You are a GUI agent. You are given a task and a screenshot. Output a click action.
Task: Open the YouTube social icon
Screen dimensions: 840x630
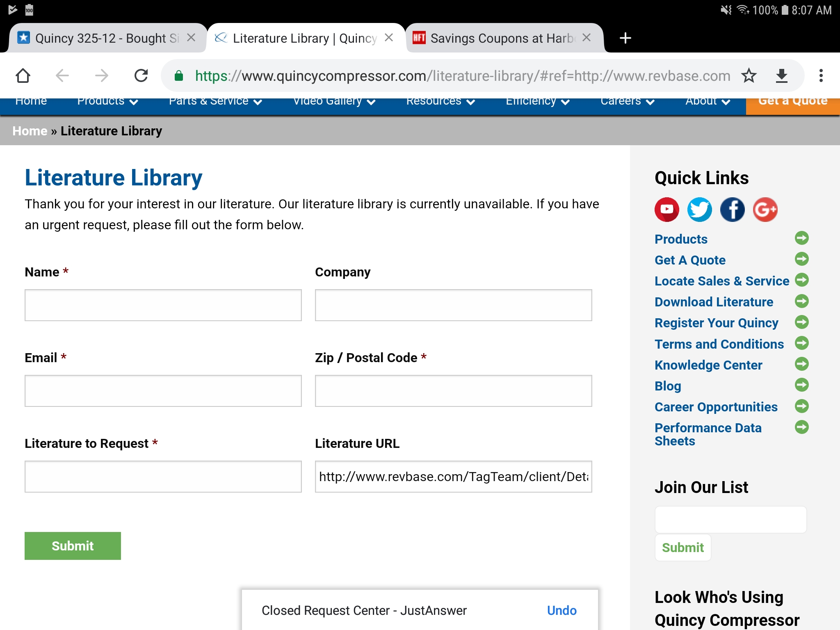pyautogui.click(x=667, y=209)
